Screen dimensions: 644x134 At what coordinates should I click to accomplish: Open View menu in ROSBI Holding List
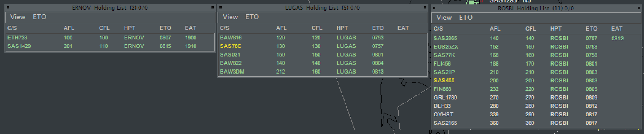[444, 18]
